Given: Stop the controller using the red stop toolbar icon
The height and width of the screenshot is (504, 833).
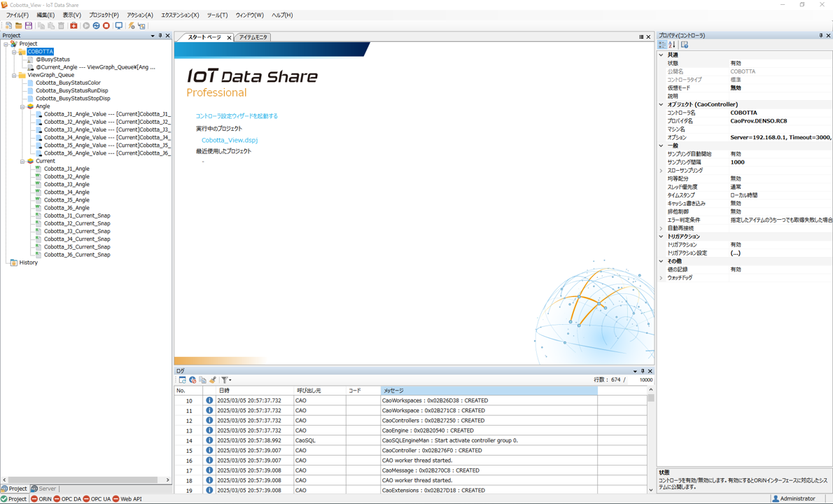Looking at the screenshot, I should (x=106, y=26).
